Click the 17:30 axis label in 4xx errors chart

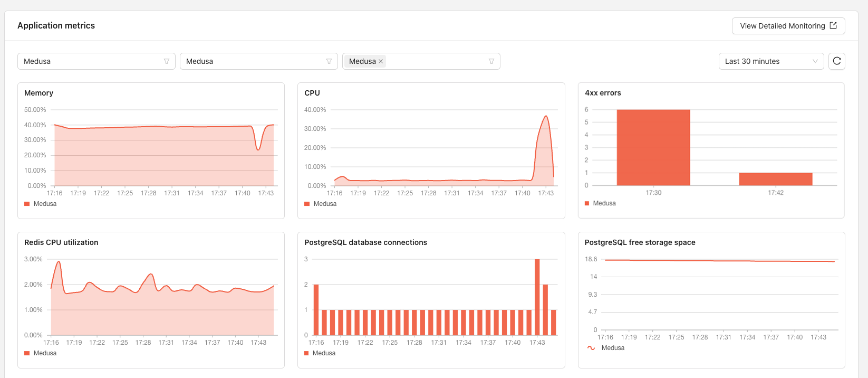pyautogui.click(x=653, y=193)
